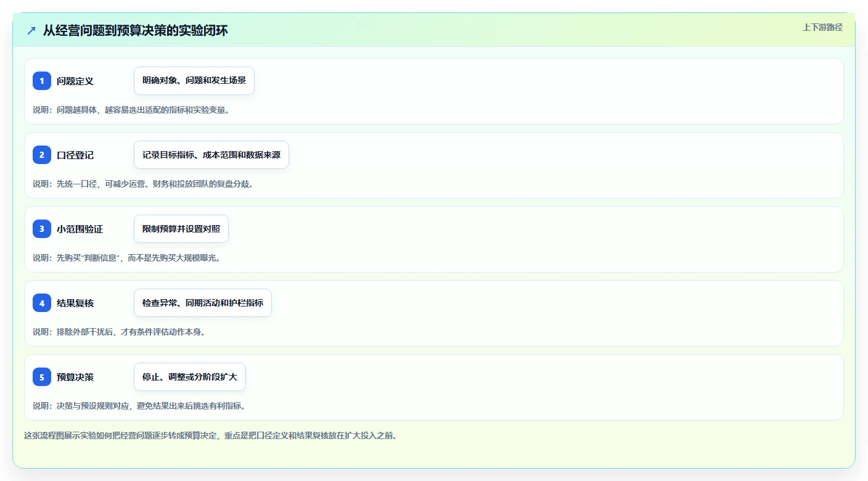Click the 记录目标指标、成本范围和数据来源 chip
The height and width of the screenshot is (481, 868).
(x=211, y=155)
